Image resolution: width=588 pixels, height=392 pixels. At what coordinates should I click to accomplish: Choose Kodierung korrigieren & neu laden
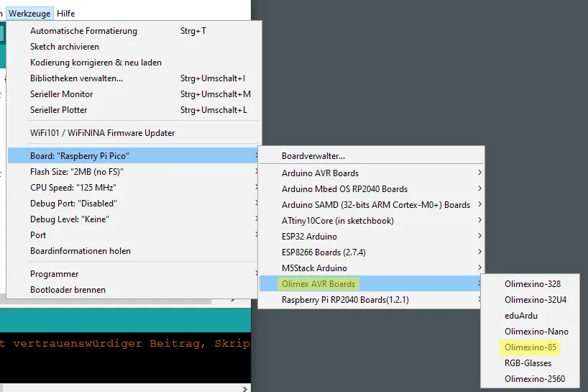click(x=96, y=63)
